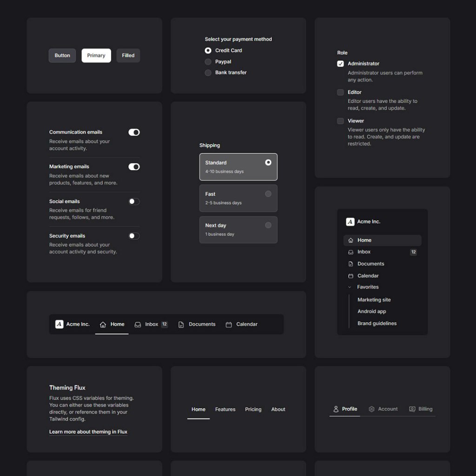Collapse the Favorites section
Screen dimensions: 476x476
click(x=350, y=287)
